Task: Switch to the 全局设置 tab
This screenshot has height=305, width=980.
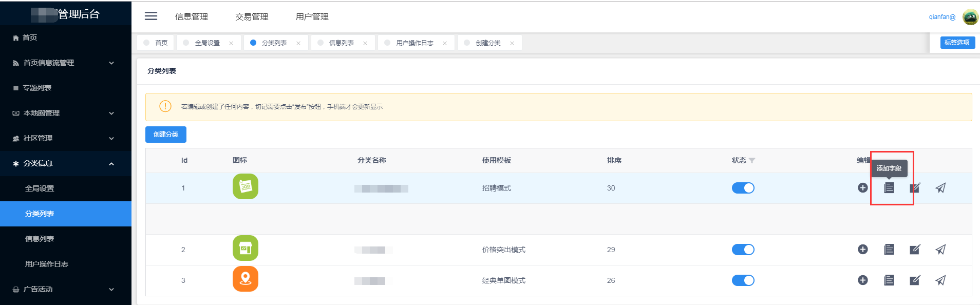Action: coord(208,43)
